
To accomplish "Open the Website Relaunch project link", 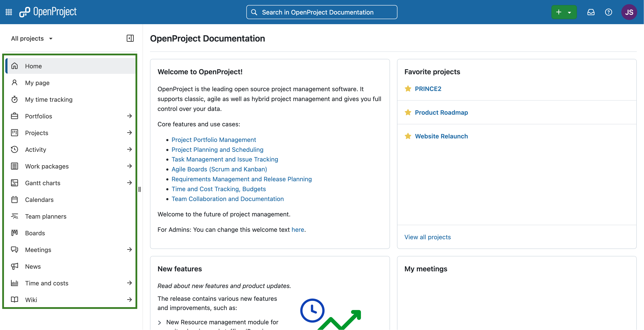I will pyautogui.click(x=441, y=136).
